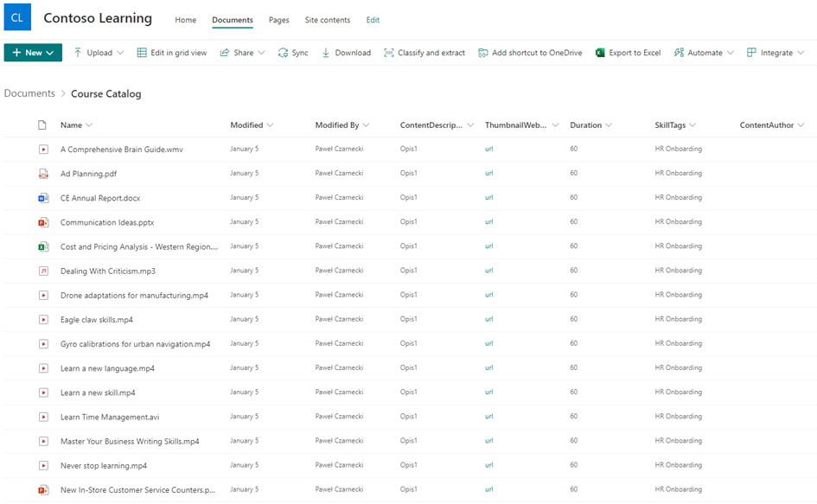The width and height of the screenshot is (817, 504).
Task: Click the Sync toolbar icon
Action: pos(283,53)
